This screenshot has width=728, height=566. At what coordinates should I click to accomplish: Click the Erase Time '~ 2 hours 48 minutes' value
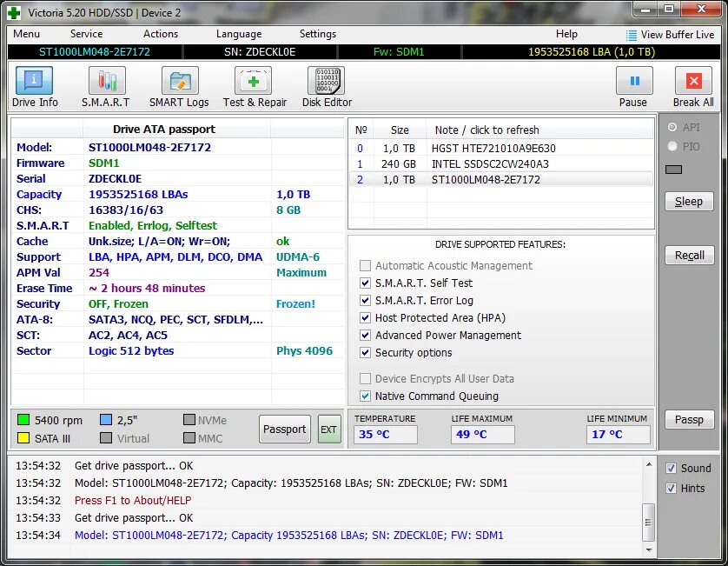pyautogui.click(x=147, y=288)
